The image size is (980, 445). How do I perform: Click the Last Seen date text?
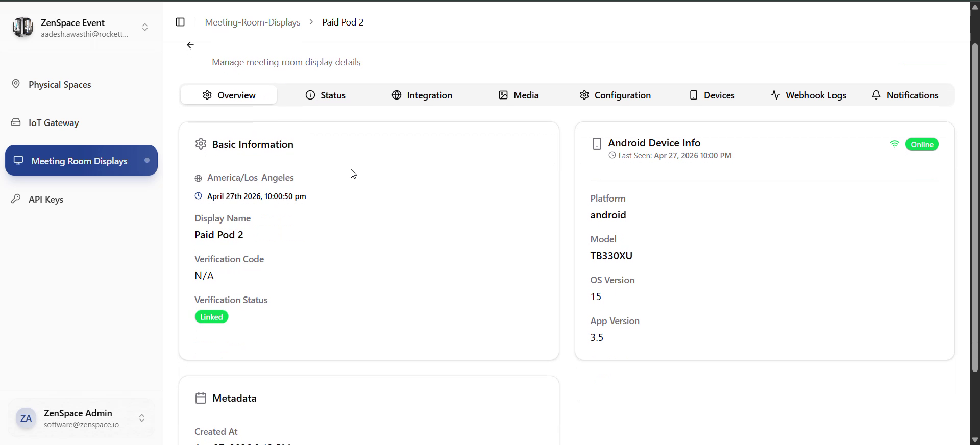point(693,155)
